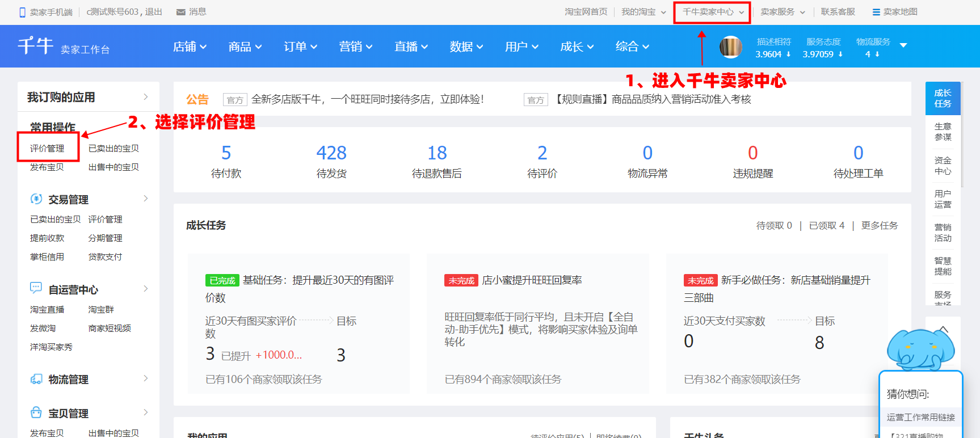Expand the 成长 menu
Screen dimensions: 980x438
(577, 47)
